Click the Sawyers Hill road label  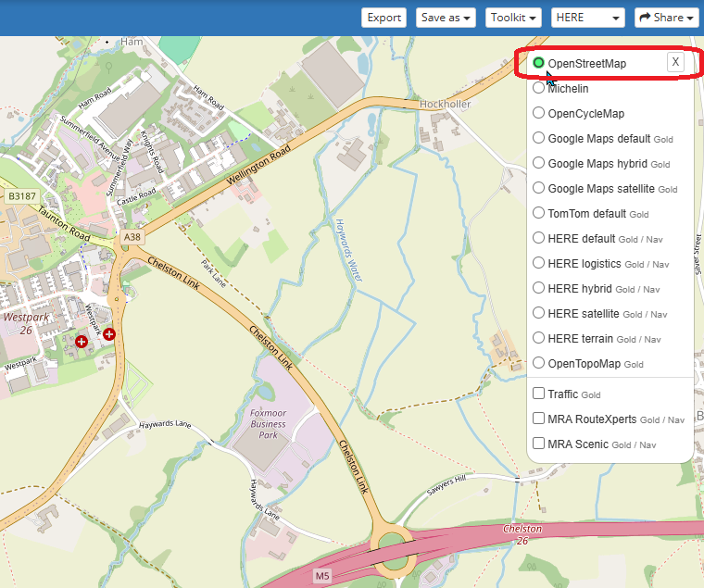coord(446,485)
